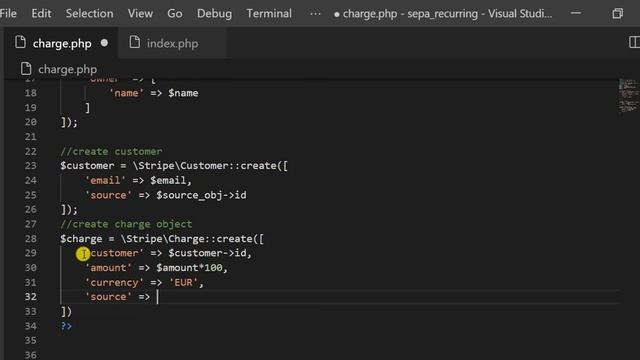Open the Terminal menu
Screen dimensions: 640x360
point(269,13)
